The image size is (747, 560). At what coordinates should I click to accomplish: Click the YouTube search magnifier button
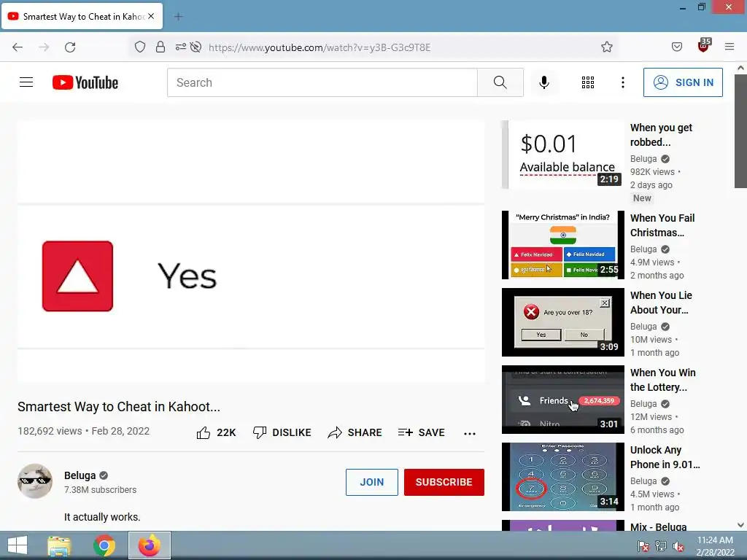[500, 82]
